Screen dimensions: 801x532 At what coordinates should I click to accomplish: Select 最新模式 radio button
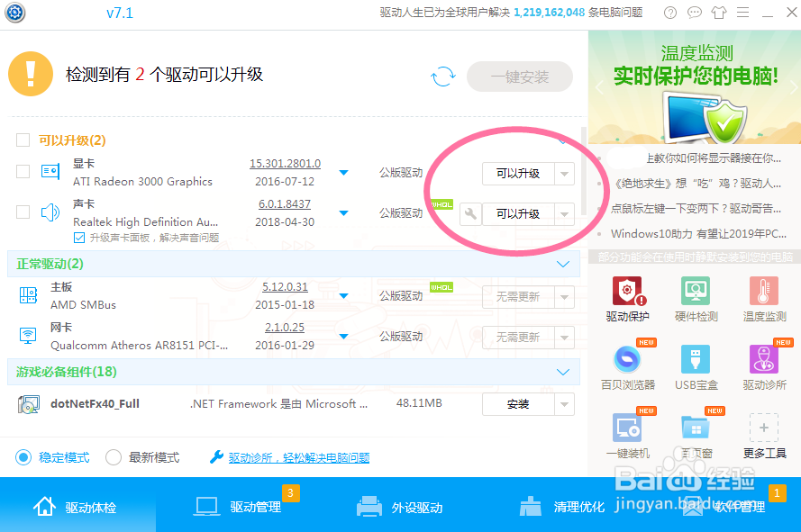click(114, 457)
